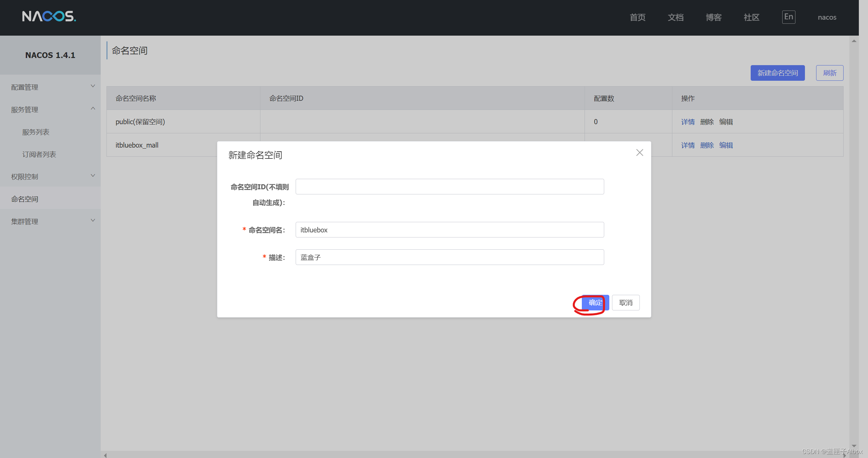This screenshot has height=458, width=868.
Task: Click the 刷新 button
Action: pyautogui.click(x=830, y=73)
